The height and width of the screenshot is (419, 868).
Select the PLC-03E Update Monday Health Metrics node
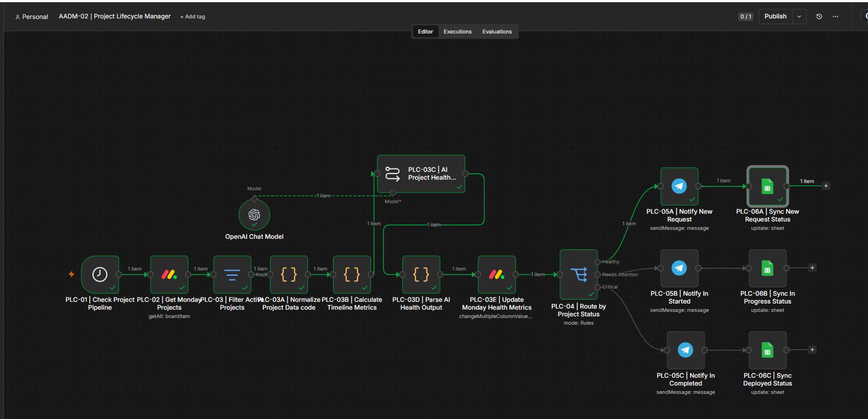497,274
